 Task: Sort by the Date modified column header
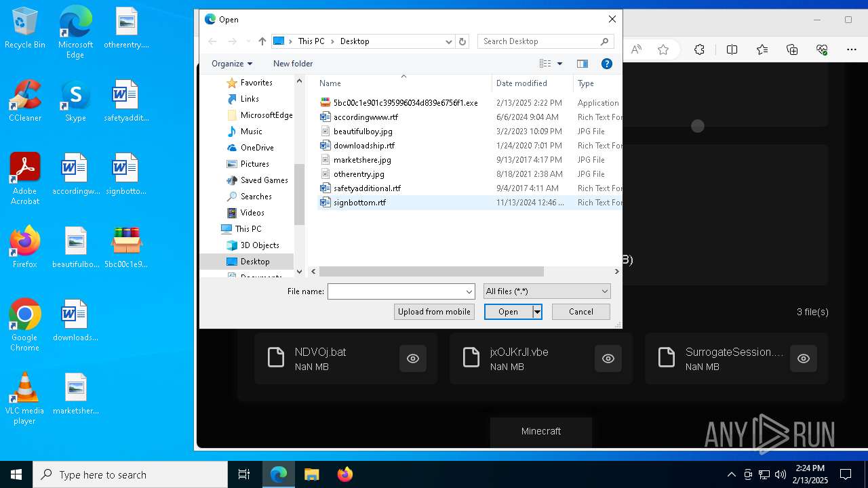pos(532,83)
